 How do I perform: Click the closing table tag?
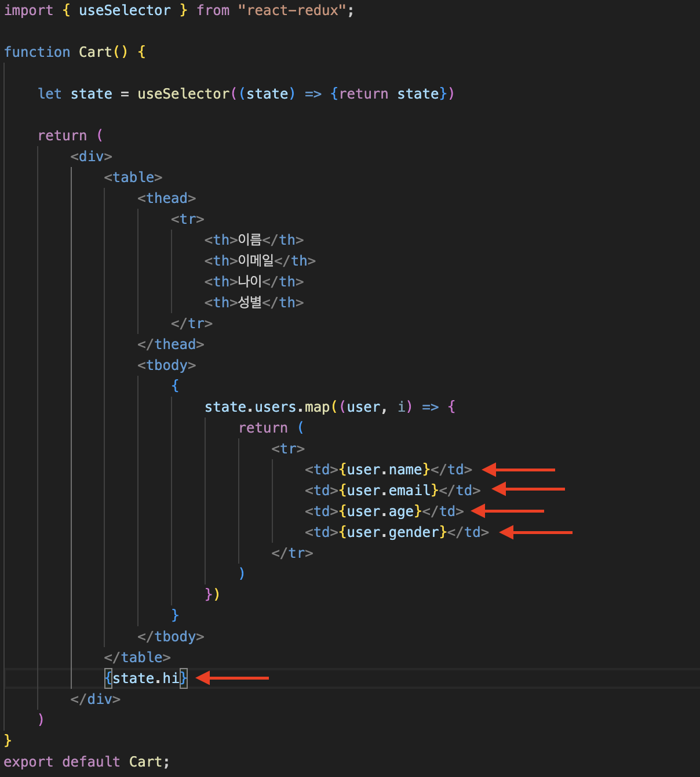(137, 658)
